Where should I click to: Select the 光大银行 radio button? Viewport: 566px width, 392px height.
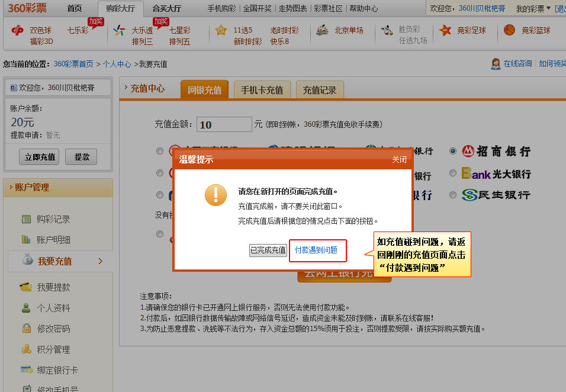coord(453,173)
